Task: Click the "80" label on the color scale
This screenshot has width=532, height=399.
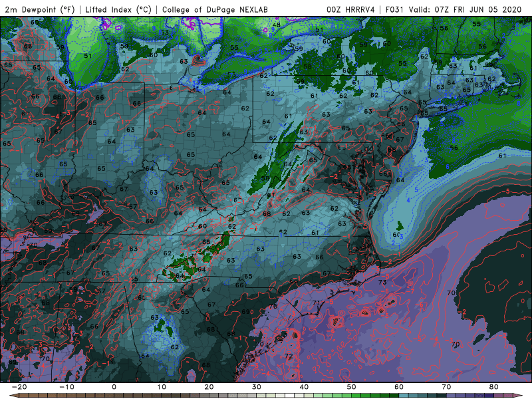Action: pyautogui.click(x=494, y=387)
